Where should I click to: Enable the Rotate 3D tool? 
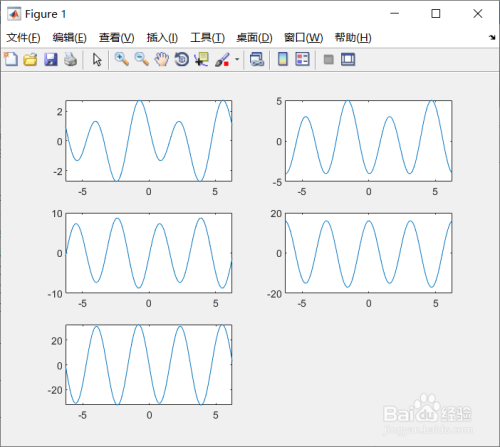point(182,60)
